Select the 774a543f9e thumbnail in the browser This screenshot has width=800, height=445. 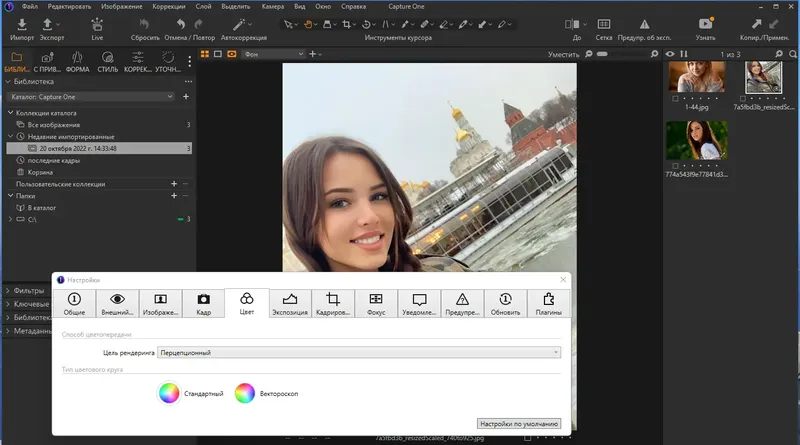click(695, 138)
